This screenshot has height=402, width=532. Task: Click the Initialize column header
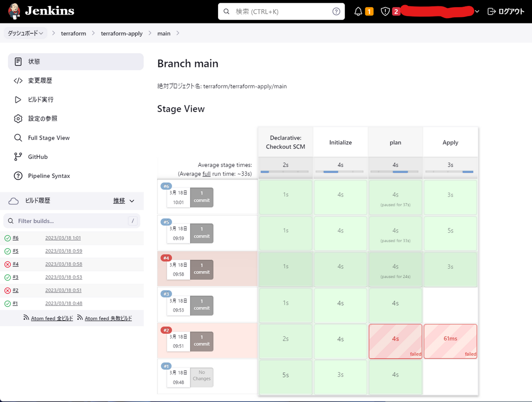pyautogui.click(x=340, y=142)
